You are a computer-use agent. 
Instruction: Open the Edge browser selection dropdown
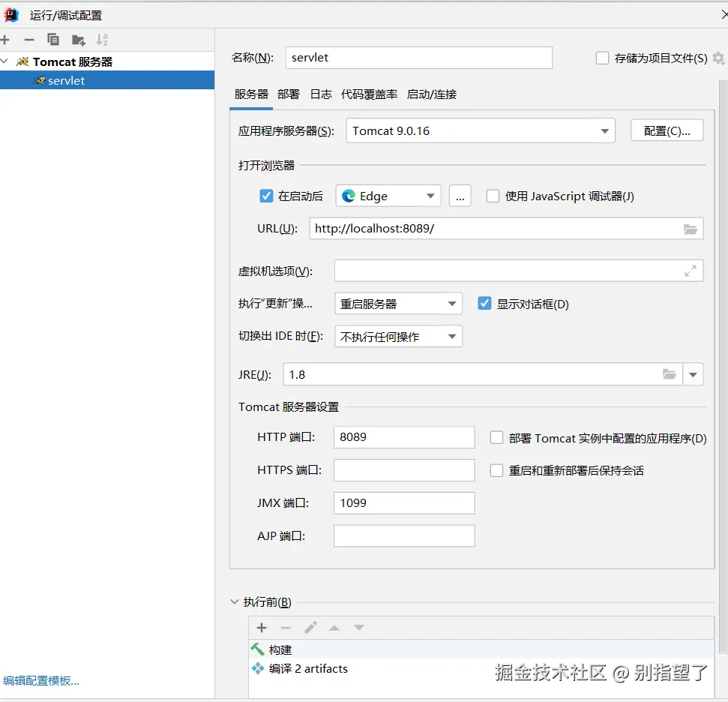point(388,196)
